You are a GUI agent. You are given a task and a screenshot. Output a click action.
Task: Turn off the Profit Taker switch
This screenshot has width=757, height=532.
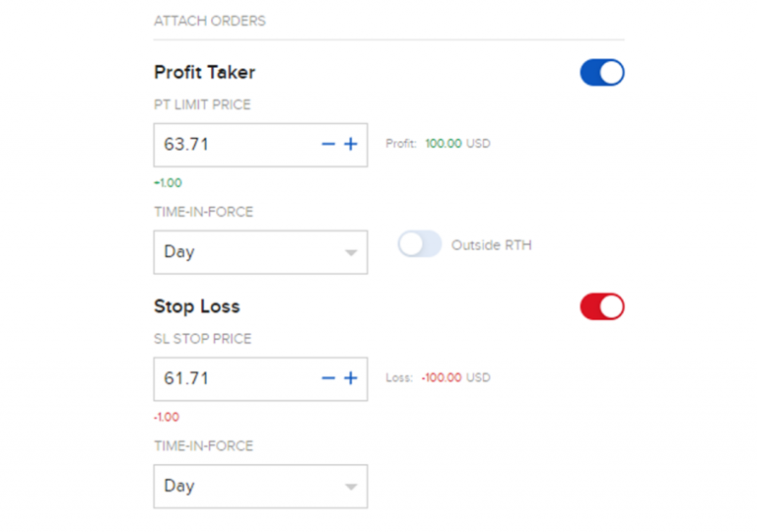(602, 73)
